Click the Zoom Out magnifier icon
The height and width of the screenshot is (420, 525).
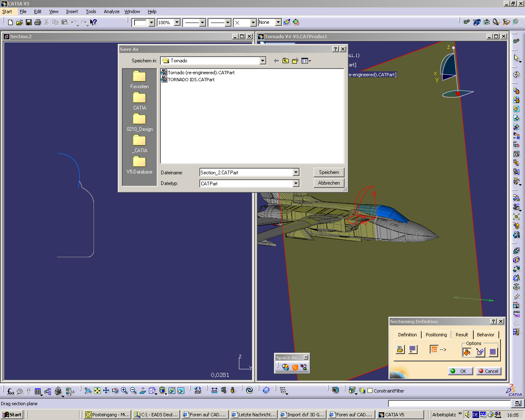coord(133,390)
